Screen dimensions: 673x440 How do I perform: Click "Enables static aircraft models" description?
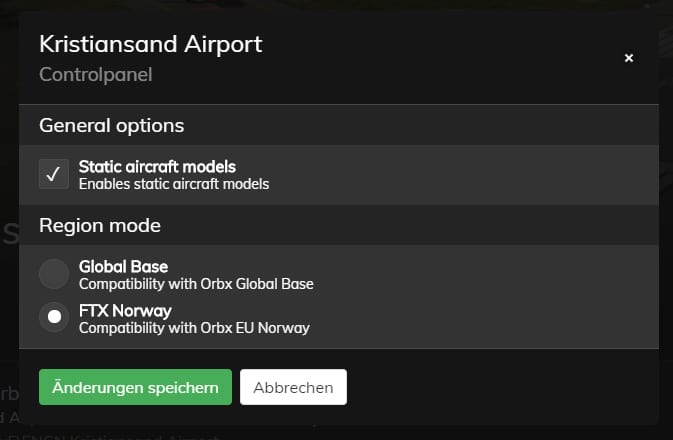point(174,184)
